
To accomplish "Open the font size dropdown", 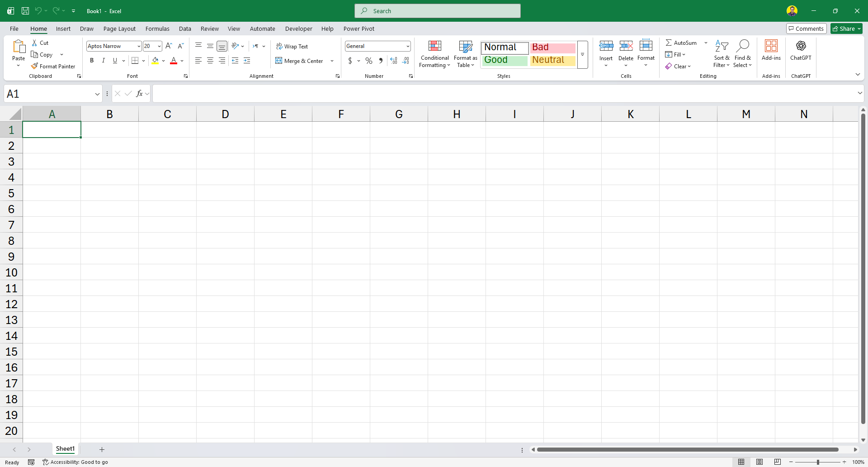I will [x=159, y=46].
